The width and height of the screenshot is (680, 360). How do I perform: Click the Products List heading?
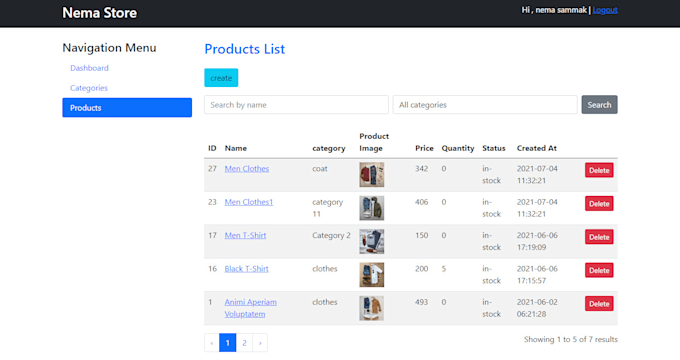(x=245, y=49)
